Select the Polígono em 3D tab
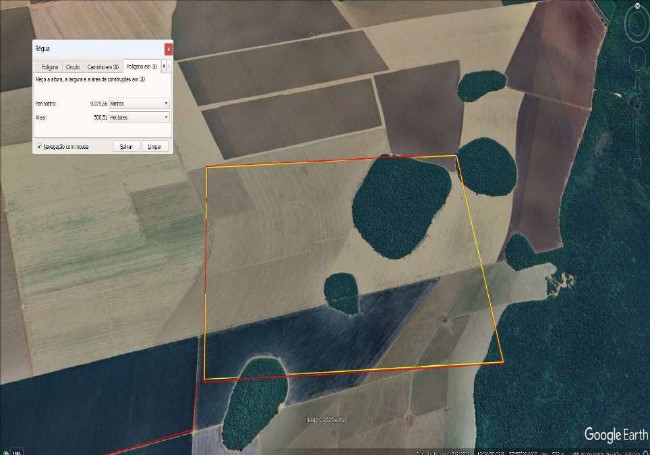This screenshot has width=650, height=455. click(x=139, y=66)
